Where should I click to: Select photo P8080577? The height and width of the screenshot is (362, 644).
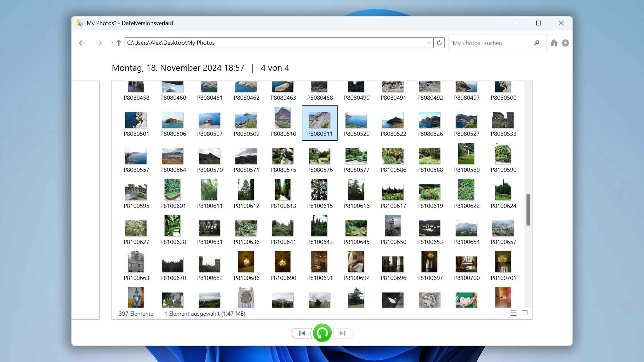(357, 159)
